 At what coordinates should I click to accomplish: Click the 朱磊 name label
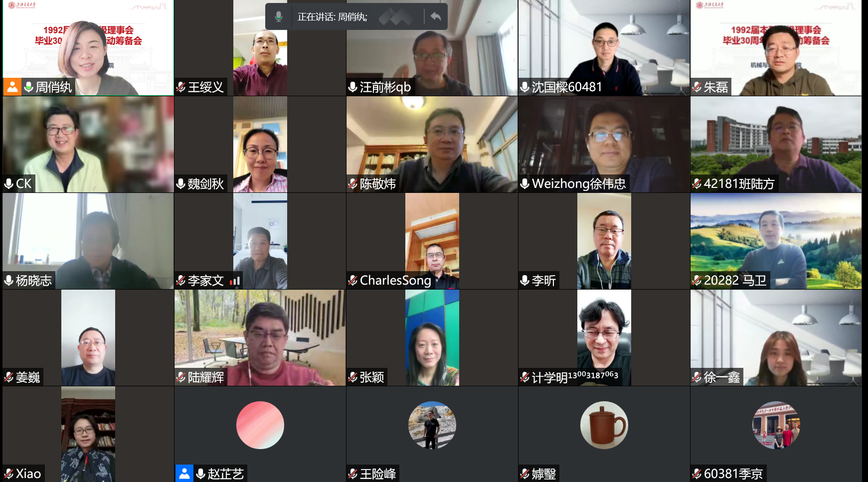pyautogui.click(x=716, y=87)
